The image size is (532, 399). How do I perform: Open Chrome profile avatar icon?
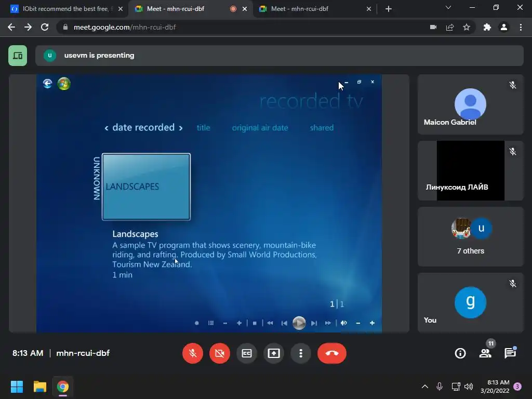tap(504, 27)
